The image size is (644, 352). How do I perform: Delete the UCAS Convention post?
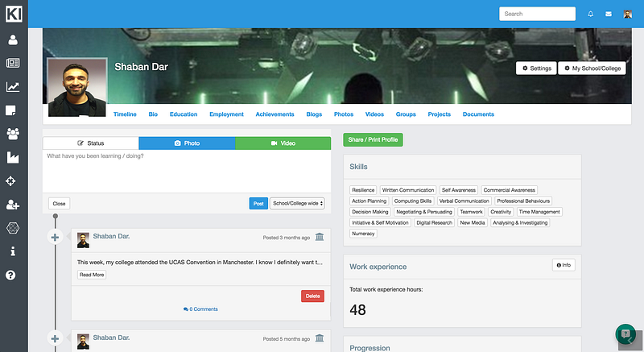coord(312,296)
